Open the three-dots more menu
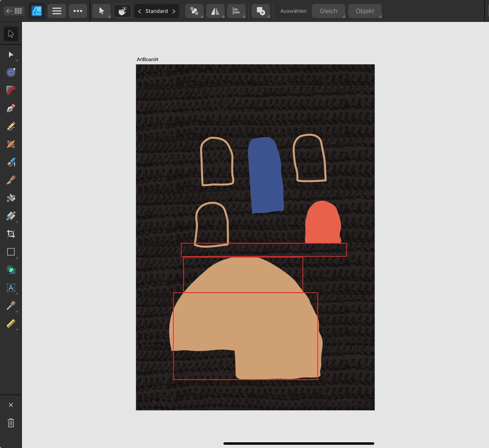This screenshot has height=448, width=489. click(78, 11)
